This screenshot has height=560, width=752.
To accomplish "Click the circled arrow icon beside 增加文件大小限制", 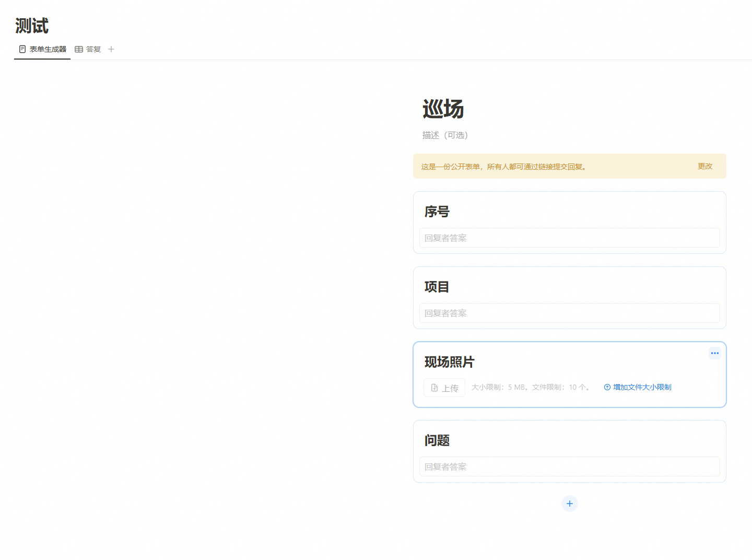I will 607,387.
